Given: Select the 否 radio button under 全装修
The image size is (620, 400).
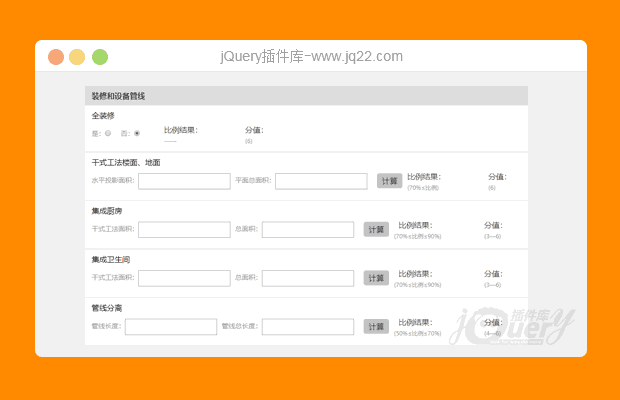Looking at the screenshot, I should click(x=137, y=133).
